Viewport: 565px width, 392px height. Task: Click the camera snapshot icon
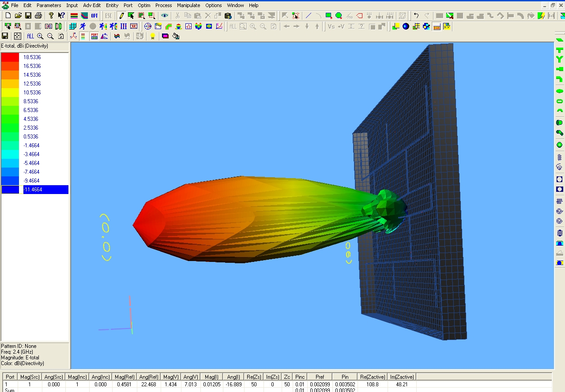coord(228,15)
